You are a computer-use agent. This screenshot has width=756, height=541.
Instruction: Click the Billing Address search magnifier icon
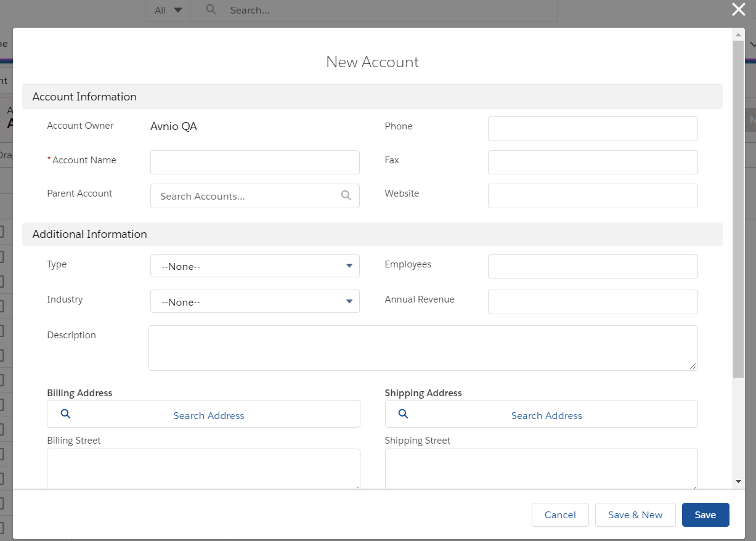(x=66, y=414)
